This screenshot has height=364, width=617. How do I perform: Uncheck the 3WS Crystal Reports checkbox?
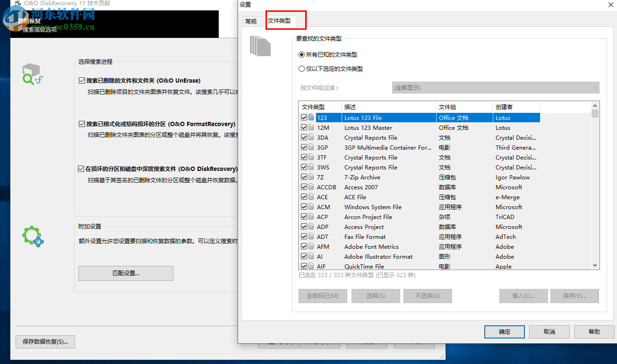pos(304,167)
